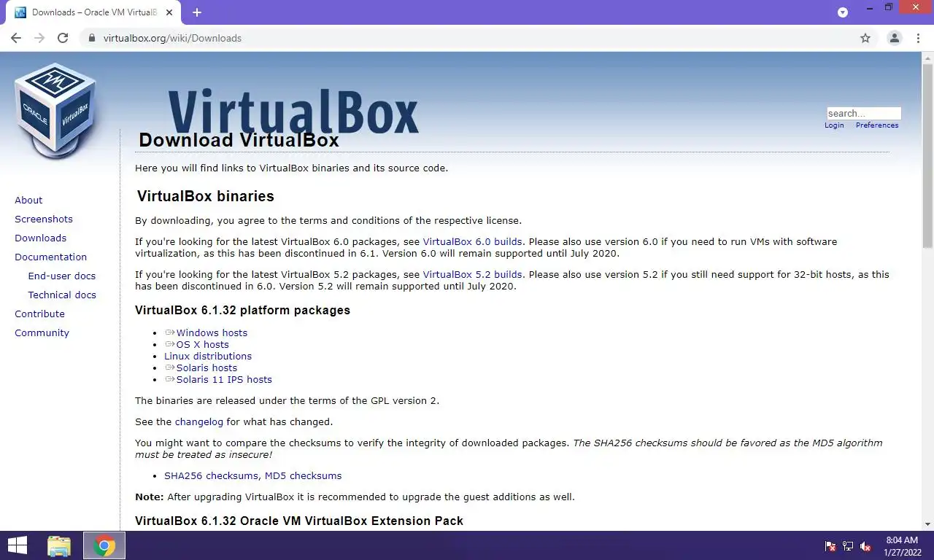Image resolution: width=934 pixels, height=560 pixels.
Task: Open the Chrome profile avatar
Action: point(894,38)
